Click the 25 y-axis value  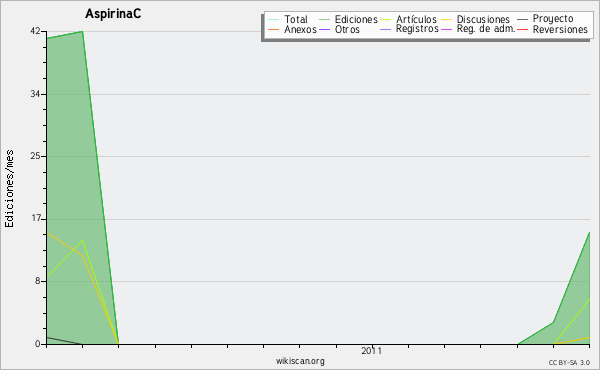[35, 156]
